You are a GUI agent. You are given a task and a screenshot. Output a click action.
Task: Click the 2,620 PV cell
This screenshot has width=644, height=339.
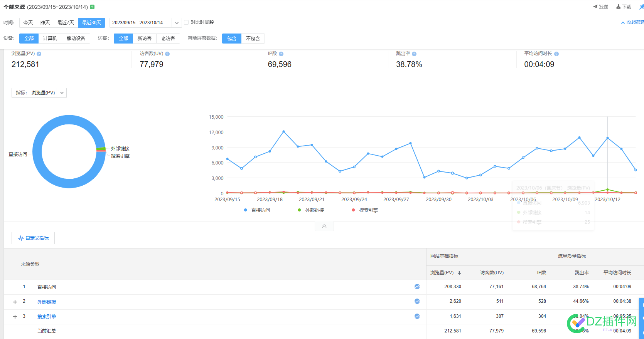pos(455,301)
